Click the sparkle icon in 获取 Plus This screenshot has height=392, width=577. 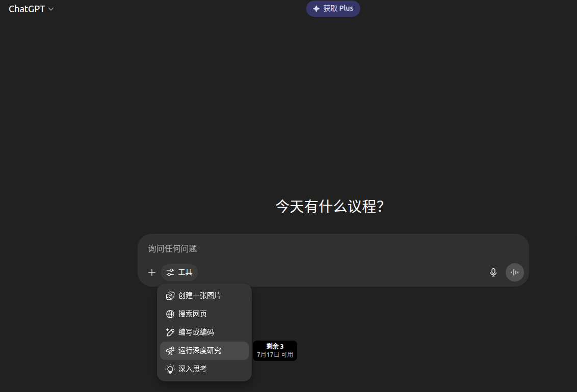[x=316, y=9]
